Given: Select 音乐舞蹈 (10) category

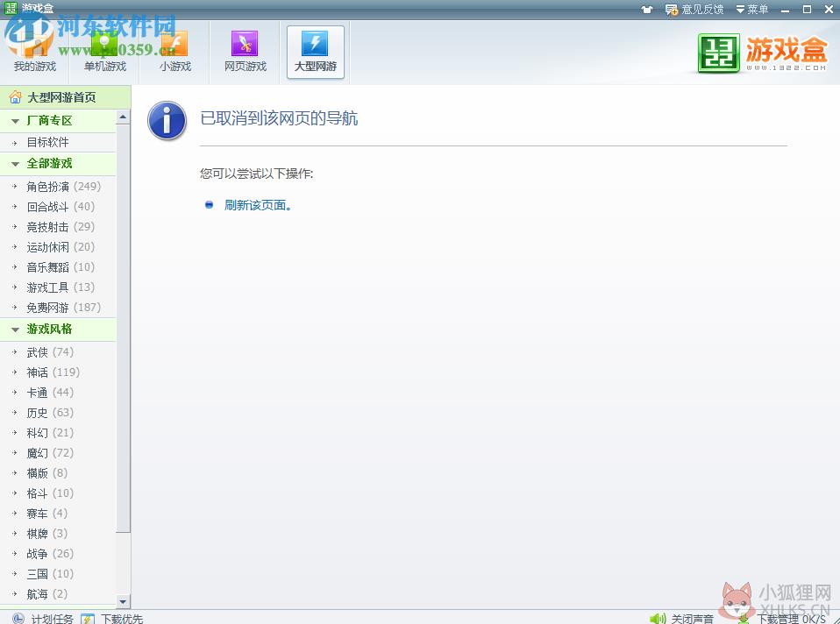Looking at the screenshot, I should point(58,267).
